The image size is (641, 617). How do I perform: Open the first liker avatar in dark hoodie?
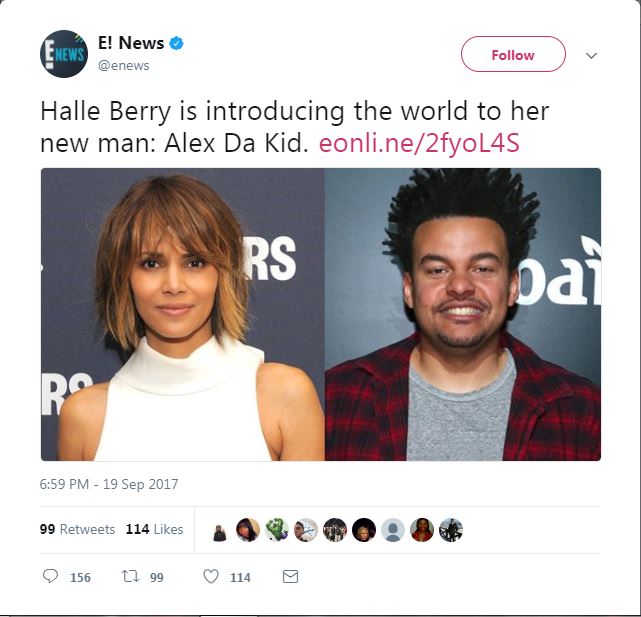tap(220, 533)
